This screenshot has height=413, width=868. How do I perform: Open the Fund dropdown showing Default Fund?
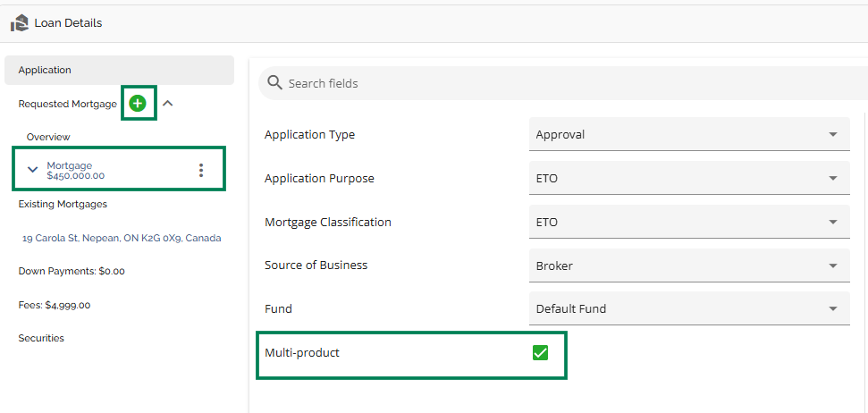[x=689, y=308]
